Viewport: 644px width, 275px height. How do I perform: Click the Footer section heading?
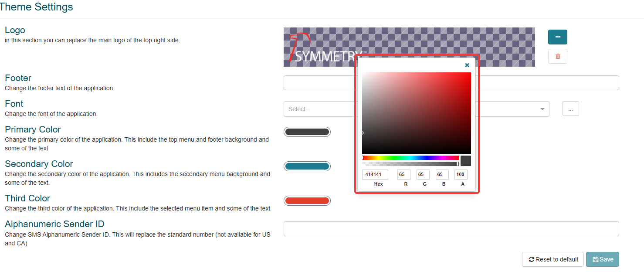pyautogui.click(x=18, y=78)
